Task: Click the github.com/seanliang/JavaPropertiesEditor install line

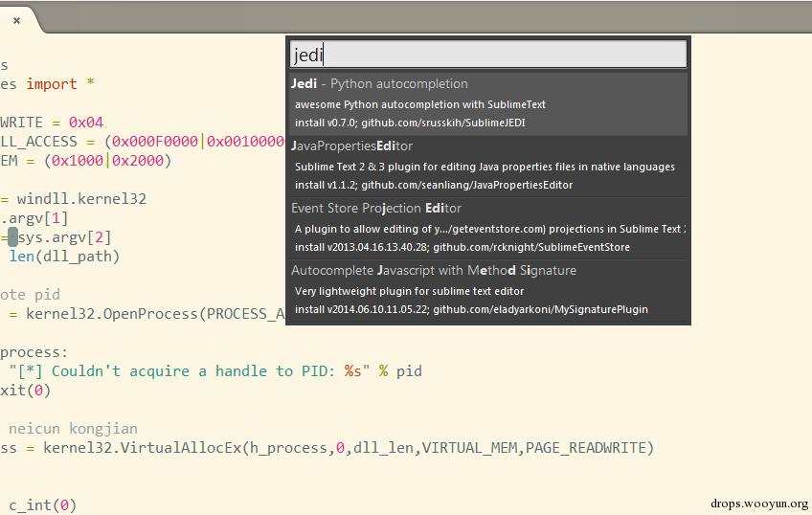Action: (433, 185)
